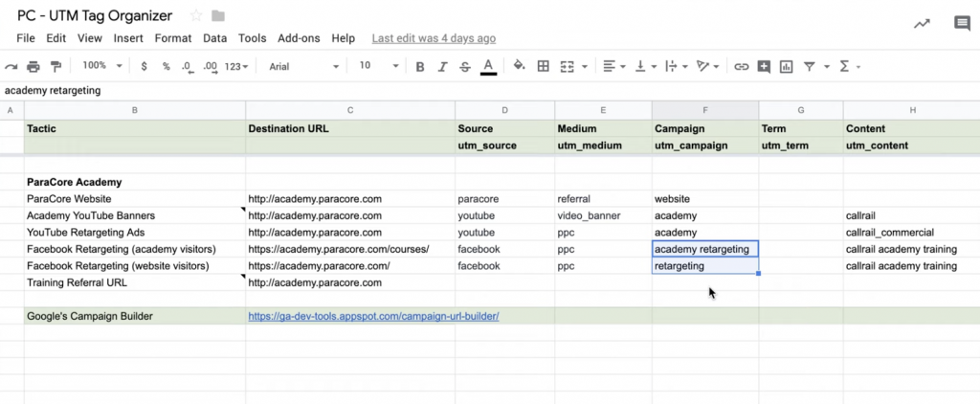
Task: Click the filter funnel icon
Action: pos(810,66)
